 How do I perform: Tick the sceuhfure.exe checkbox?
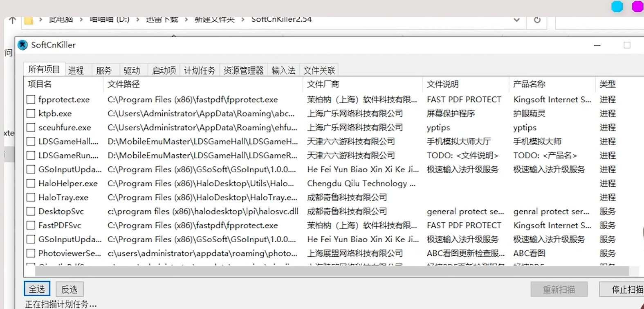click(x=31, y=127)
